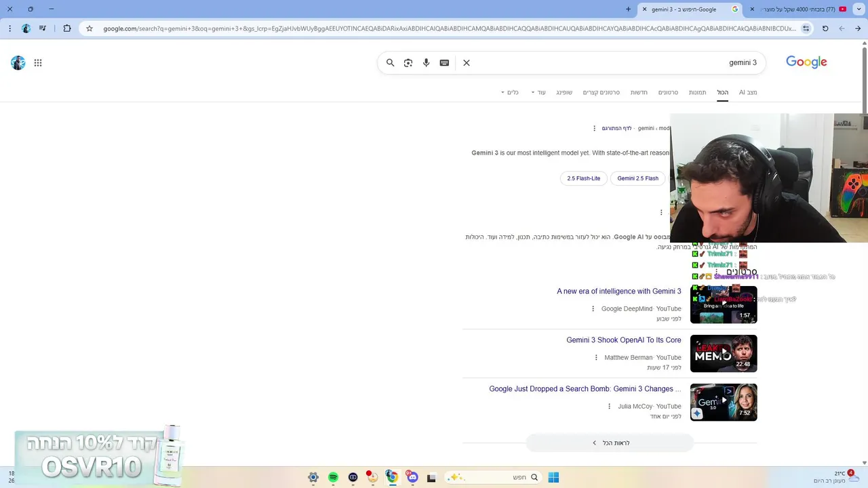The image size is (868, 488).
Task: Open the Short videos tab (סרטונים קצרים)
Action: tap(601, 92)
